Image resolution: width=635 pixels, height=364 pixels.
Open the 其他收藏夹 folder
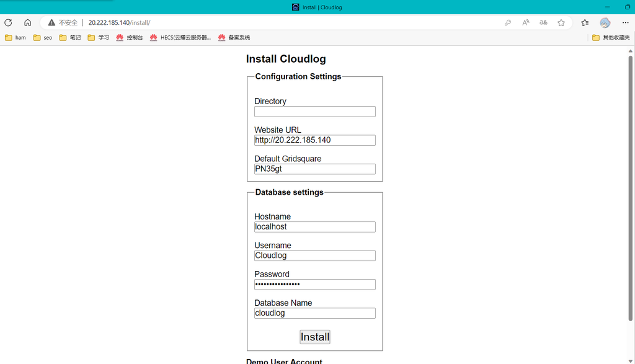click(611, 38)
